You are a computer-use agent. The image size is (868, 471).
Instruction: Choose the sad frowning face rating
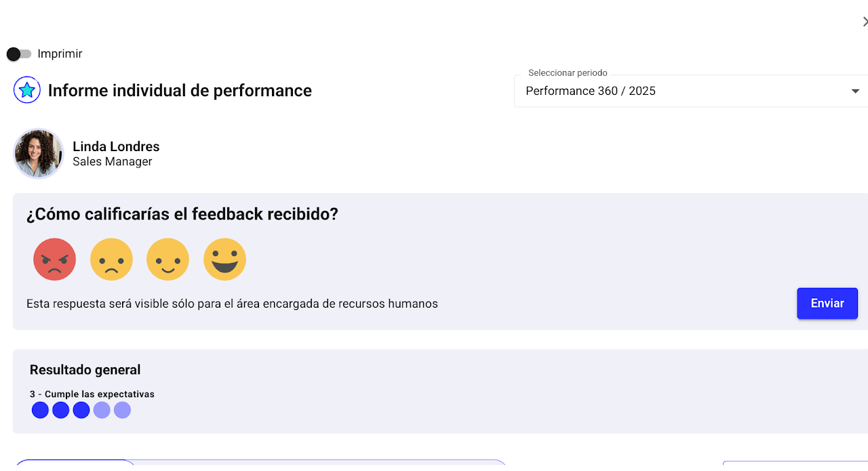pyautogui.click(x=111, y=260)
